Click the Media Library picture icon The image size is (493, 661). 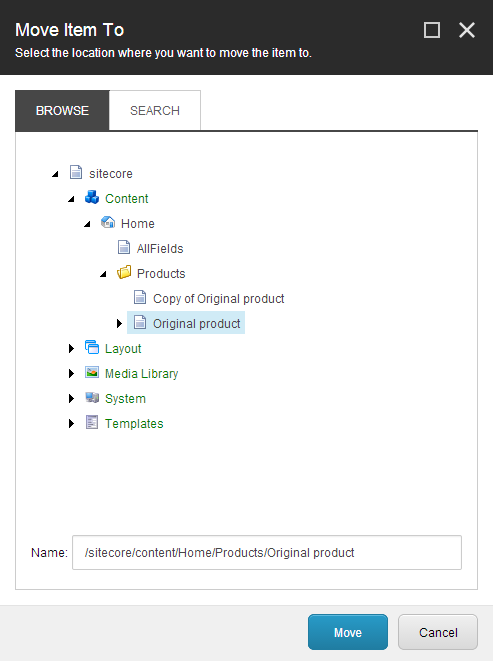(x=92, y=373)
